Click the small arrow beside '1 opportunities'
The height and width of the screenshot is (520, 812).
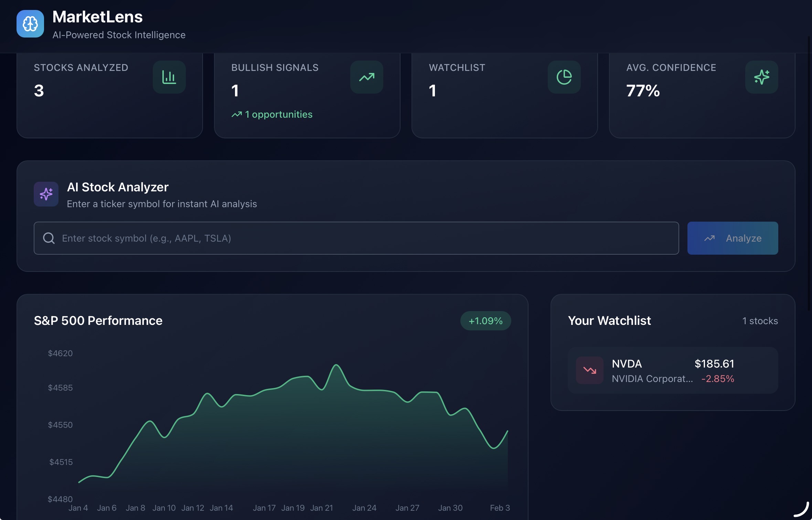pos(236,115)
